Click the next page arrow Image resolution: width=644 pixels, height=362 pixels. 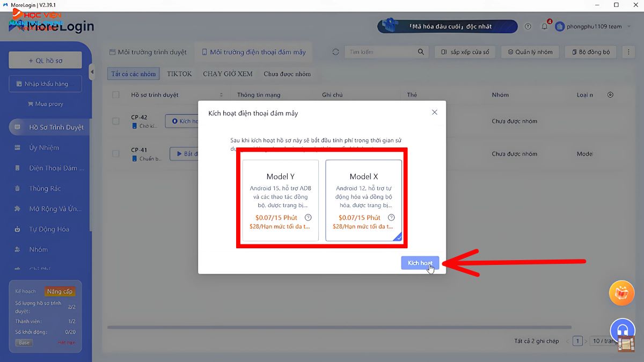(586, 341)
